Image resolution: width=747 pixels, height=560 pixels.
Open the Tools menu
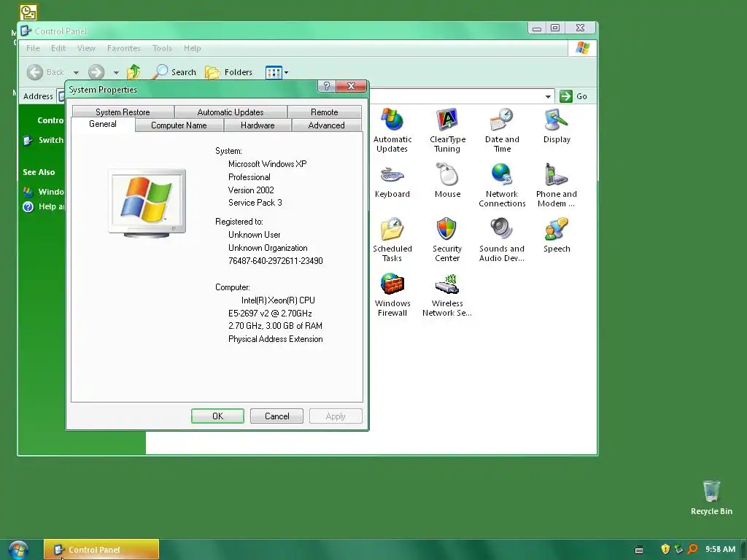(162, 48)
